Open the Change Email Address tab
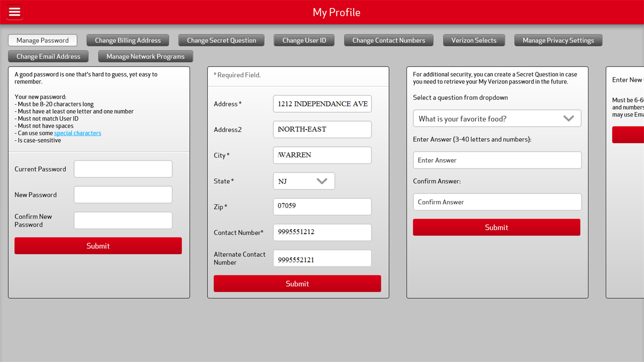644x362 pixels. click(48, 56)
